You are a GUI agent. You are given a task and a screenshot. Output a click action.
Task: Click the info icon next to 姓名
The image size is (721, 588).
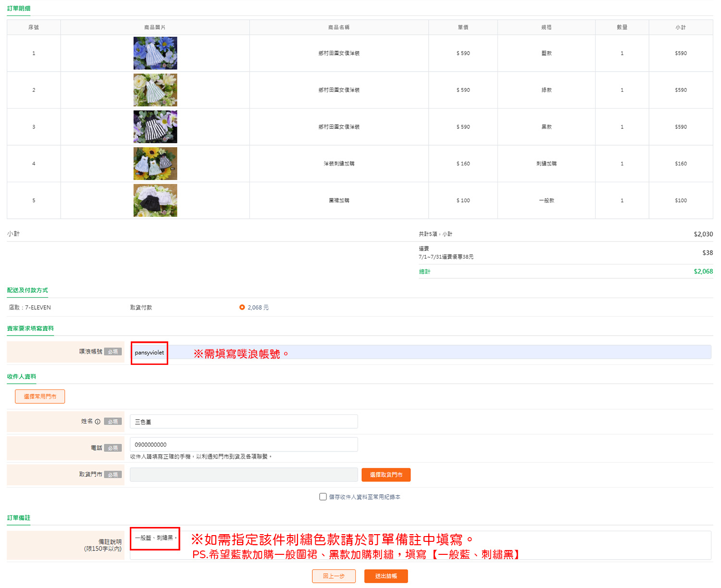coord(98,422)
